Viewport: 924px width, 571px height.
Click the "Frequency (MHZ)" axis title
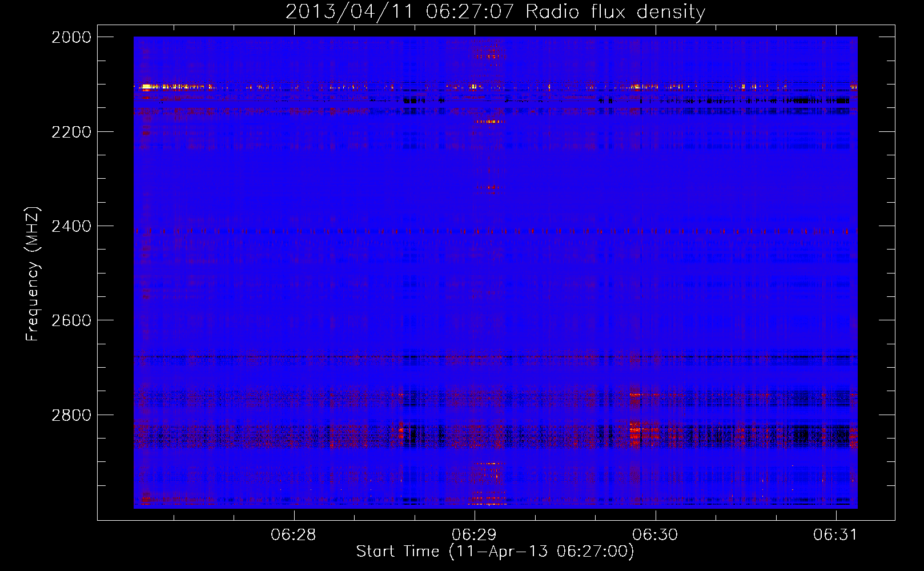(33, 274)
